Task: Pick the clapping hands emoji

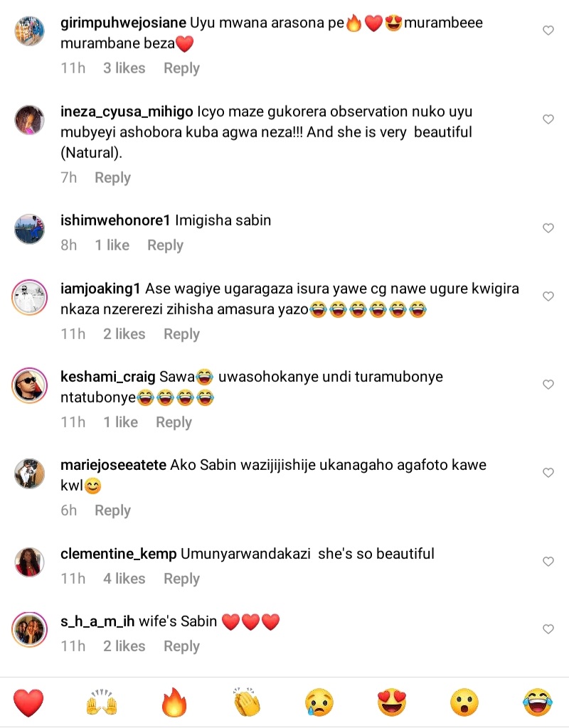Action: 247,702
